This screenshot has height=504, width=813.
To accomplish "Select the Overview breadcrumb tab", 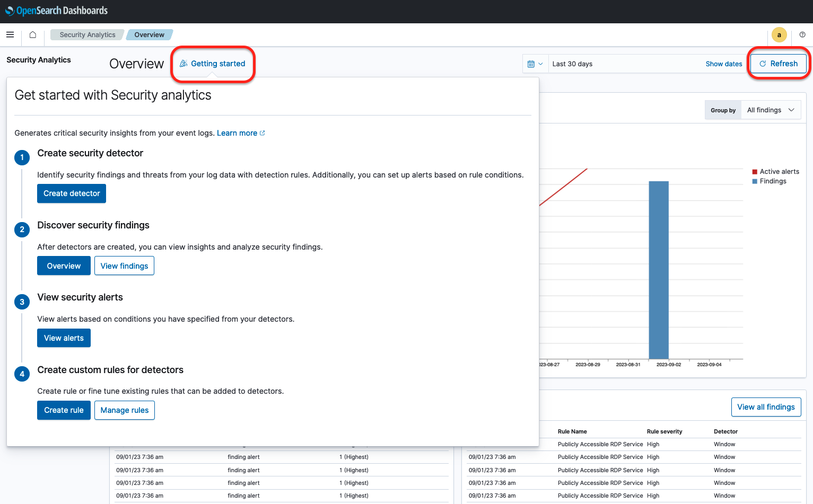I will pyautogui.click(x=149, y=34).
